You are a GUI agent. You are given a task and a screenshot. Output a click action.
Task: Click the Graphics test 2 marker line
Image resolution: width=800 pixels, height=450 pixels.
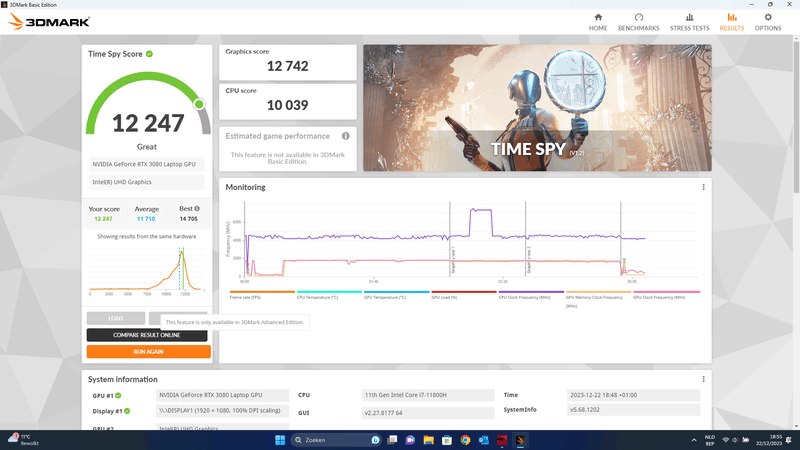pyautogui.click(x=526, y=239)
